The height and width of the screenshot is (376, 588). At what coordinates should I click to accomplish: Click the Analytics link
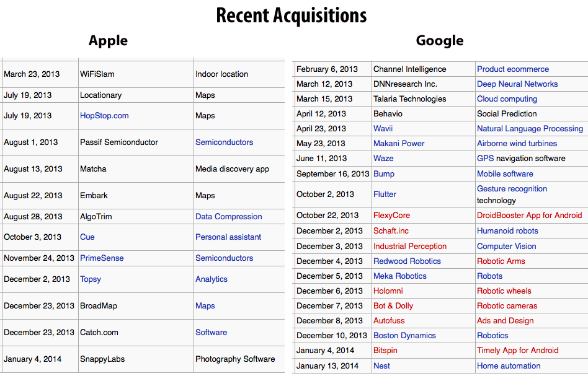point(212,279)
